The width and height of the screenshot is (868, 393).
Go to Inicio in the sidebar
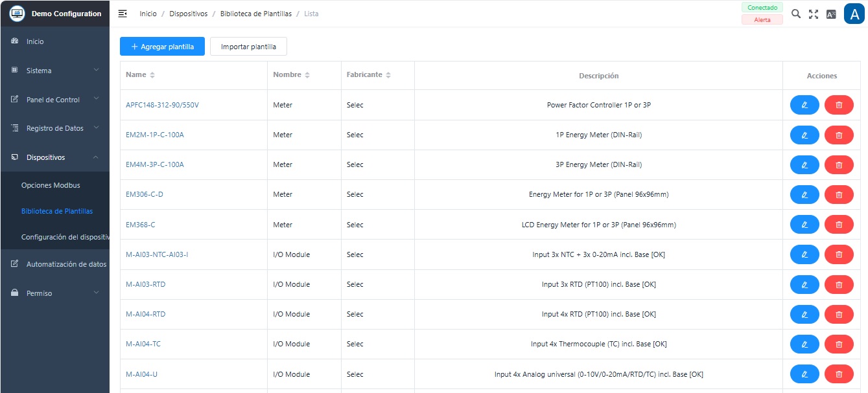[35, 41]
